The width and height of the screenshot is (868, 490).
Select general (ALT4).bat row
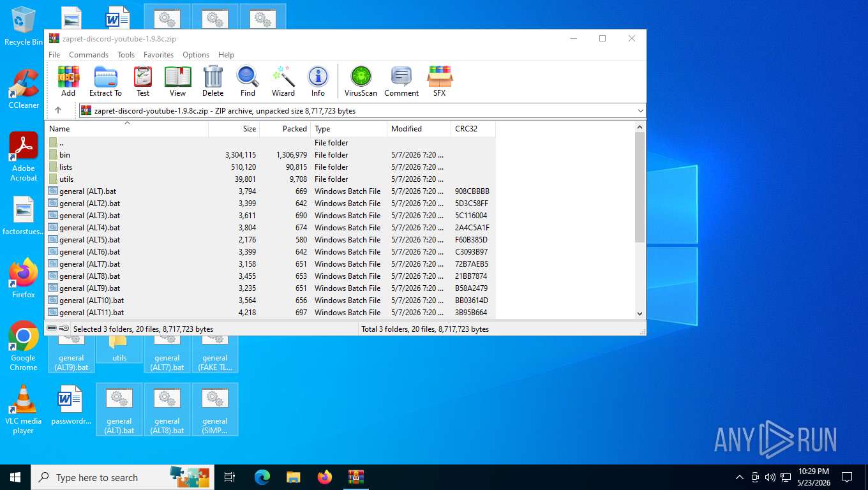click(x=270, y=228)
